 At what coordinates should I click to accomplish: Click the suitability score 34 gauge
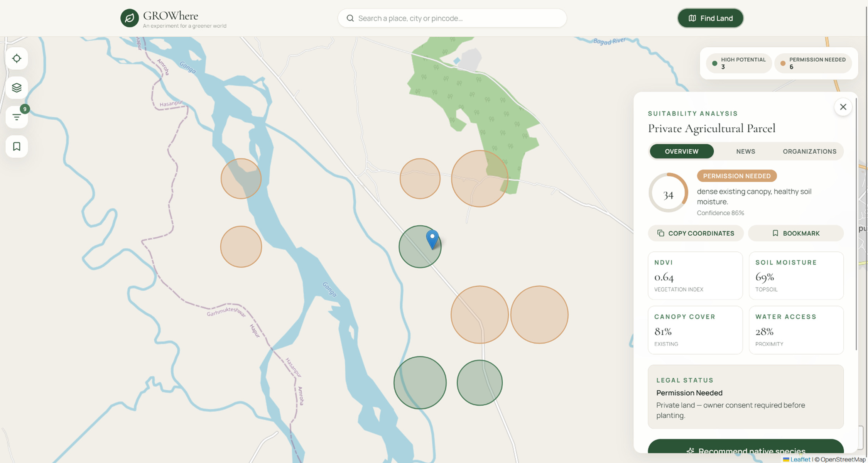[x=668, y=193]
